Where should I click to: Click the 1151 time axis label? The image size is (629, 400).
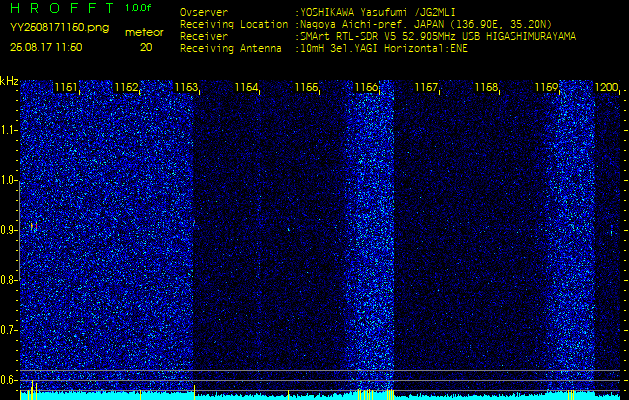[x=66, y=87]
